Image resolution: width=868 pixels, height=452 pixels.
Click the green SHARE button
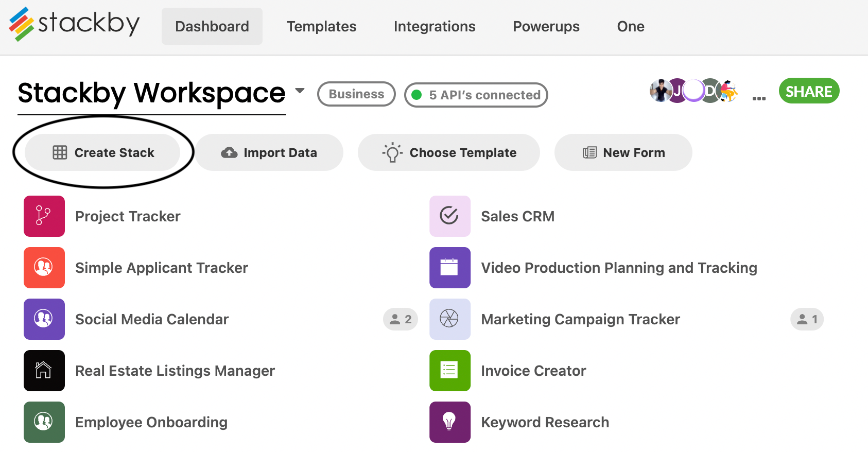[809, 91]
